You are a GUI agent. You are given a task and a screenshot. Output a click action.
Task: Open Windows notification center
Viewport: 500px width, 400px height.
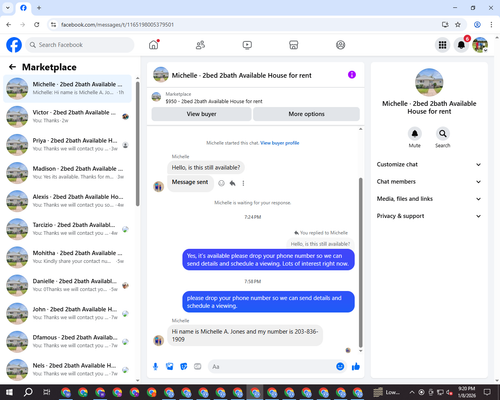[487, 392]
